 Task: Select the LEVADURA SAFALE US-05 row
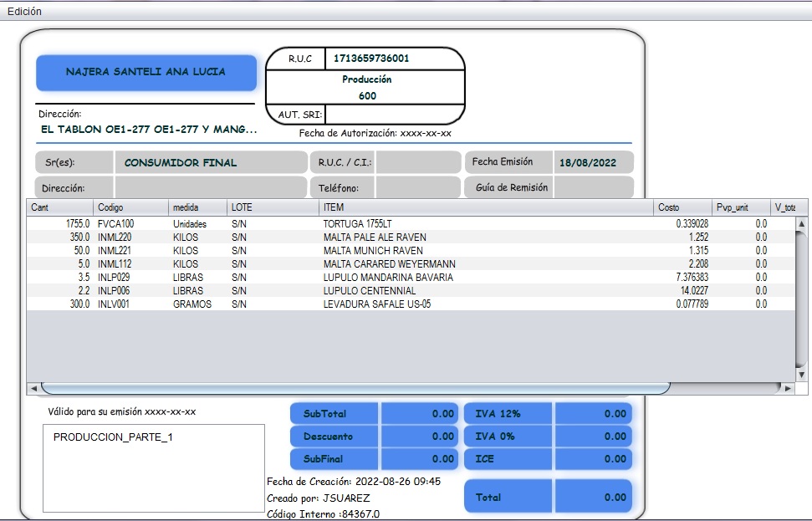[377, 304]
